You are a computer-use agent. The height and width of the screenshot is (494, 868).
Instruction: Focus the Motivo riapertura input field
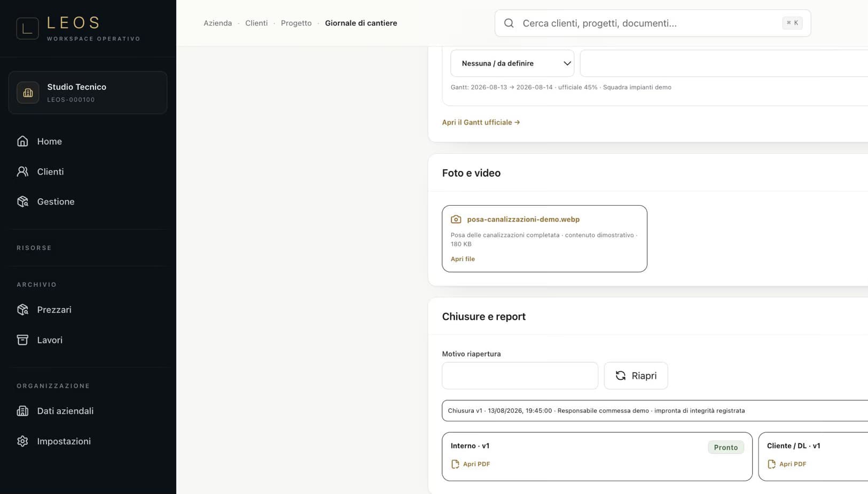[520, 375]
